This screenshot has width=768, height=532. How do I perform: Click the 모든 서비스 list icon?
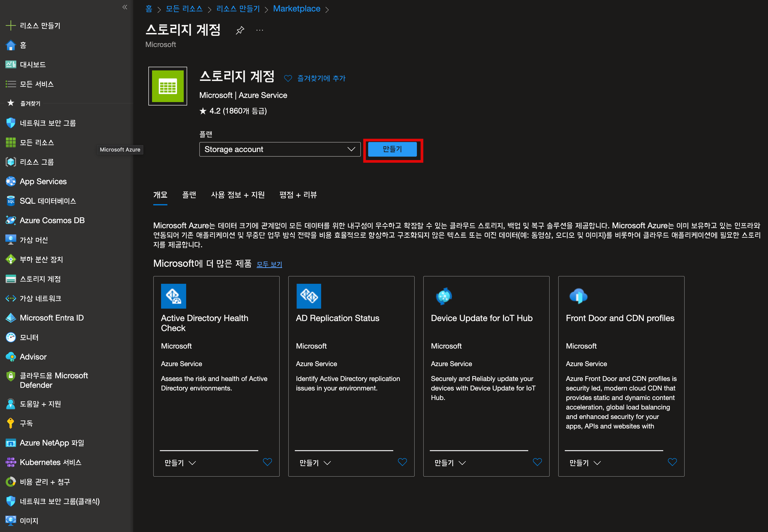point(11,84)
